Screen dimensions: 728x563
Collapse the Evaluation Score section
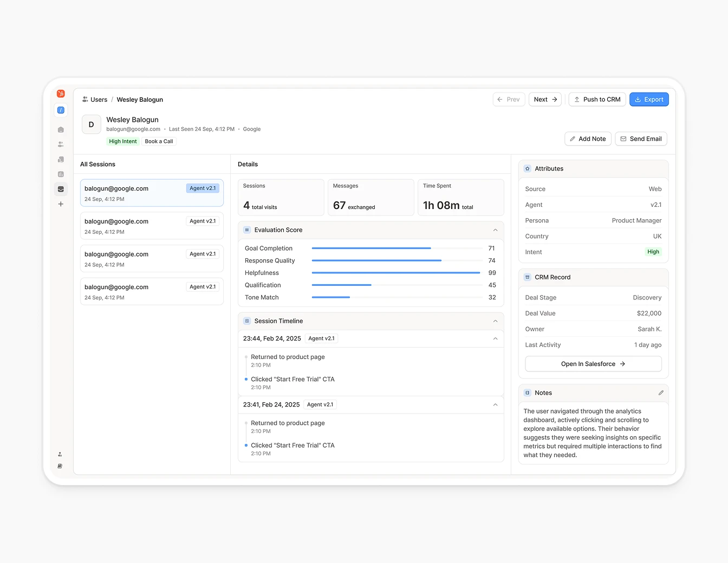click(x=495, y=230)
